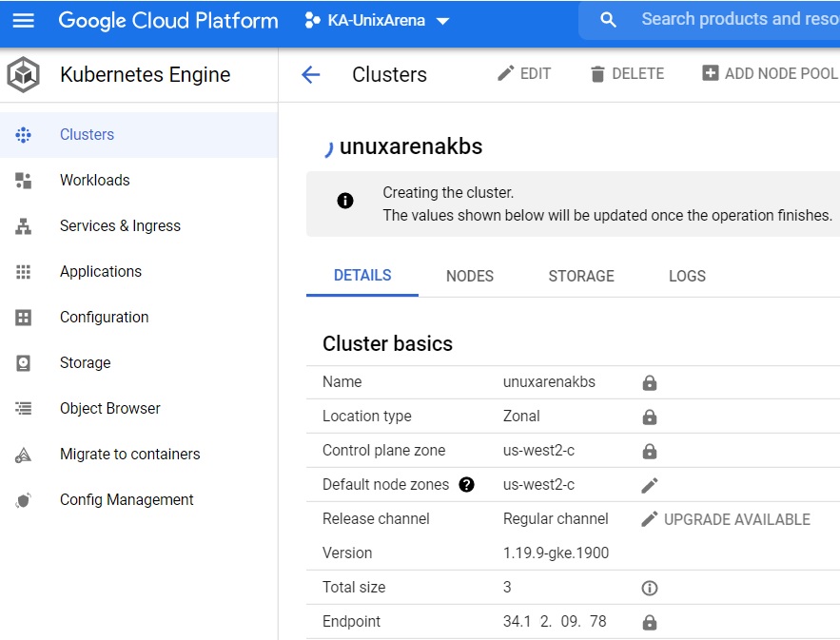
Task: Open the KA-UnixArena project selector dropdown
Action: tap(377, 20)
